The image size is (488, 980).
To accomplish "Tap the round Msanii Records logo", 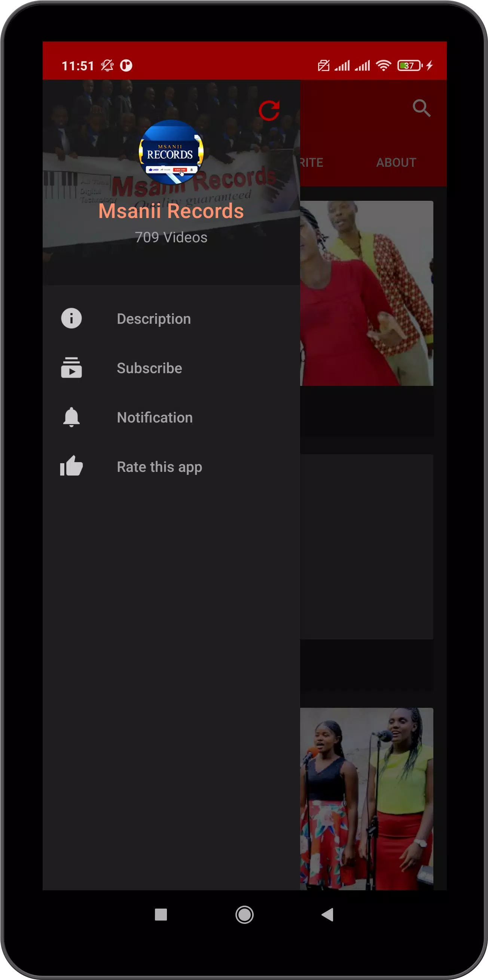I will (171, 152).
